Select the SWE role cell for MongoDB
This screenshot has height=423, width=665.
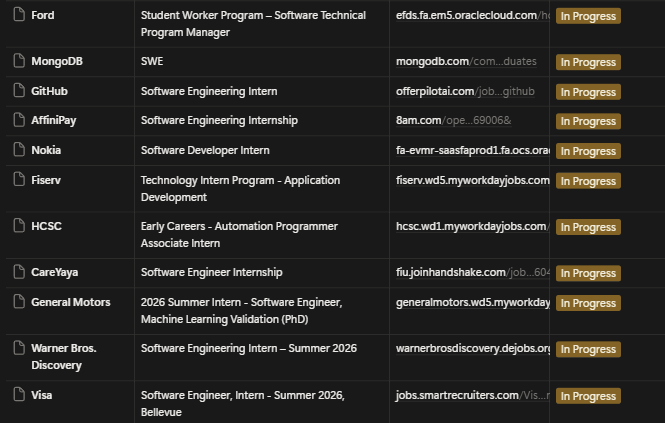(262, 62)
